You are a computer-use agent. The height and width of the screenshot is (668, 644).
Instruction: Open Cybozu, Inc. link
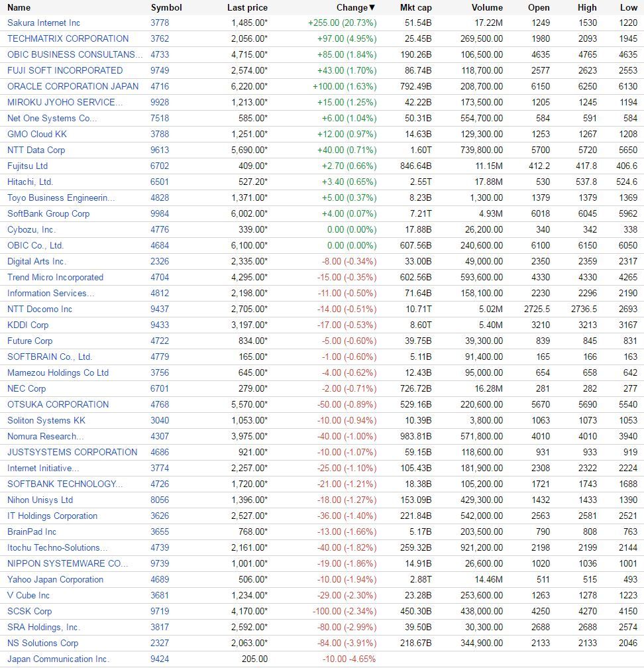click(32, 229)
